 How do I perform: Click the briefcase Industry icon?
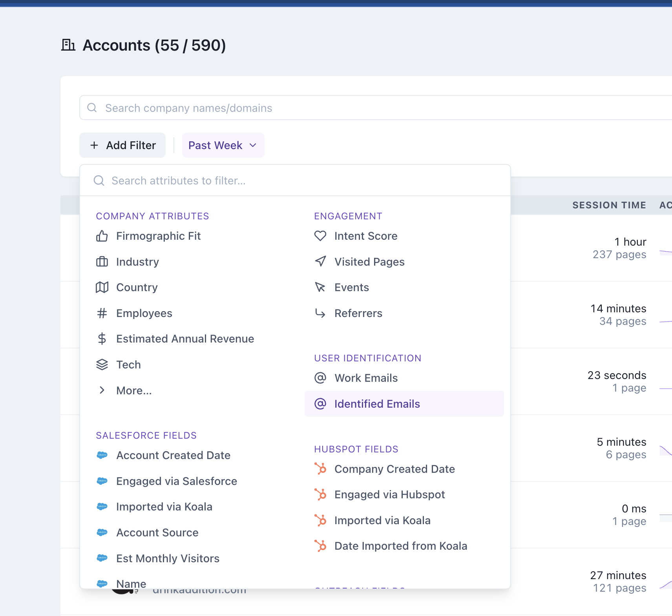point(102,262)
